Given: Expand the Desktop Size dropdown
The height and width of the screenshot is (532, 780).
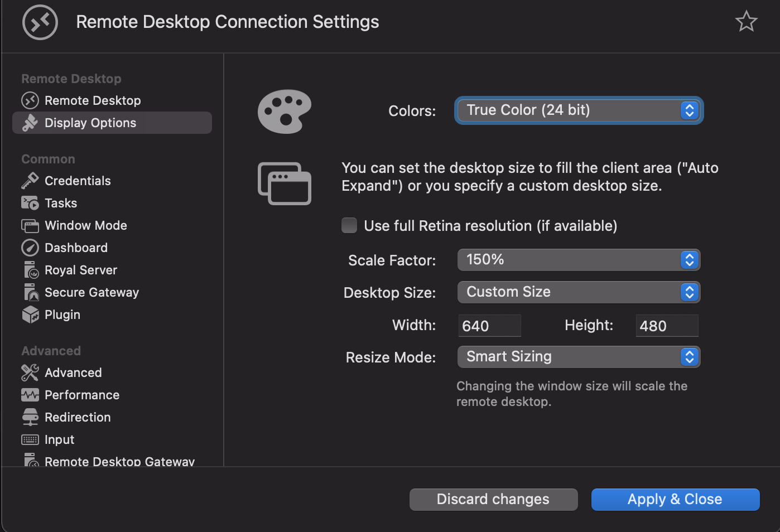Looking at the screenshot, I should click(579, 292).
